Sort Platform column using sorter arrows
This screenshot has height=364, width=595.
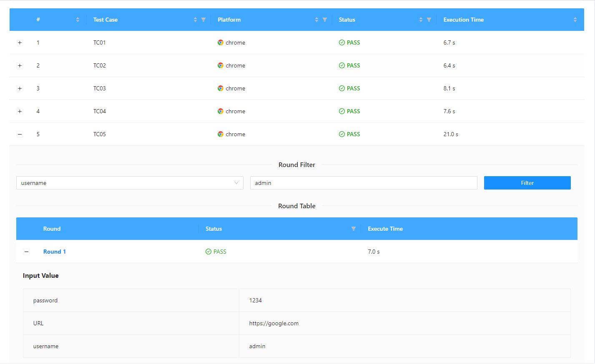[316, 20]
